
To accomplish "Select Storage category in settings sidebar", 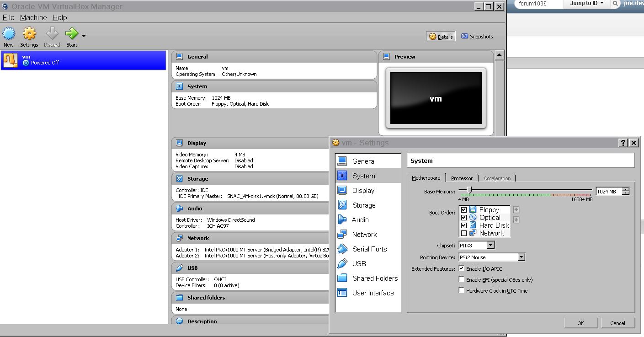I will click(x=363, y=205).
